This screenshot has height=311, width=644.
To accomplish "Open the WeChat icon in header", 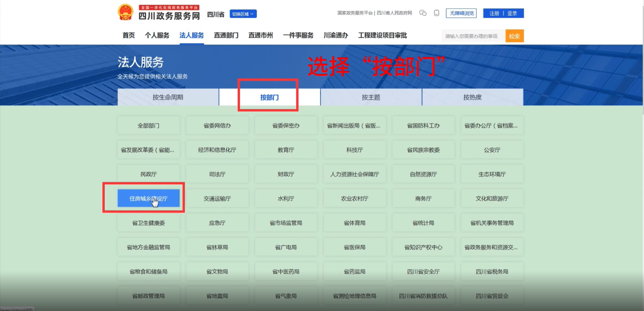I will [x=423, y=13].
